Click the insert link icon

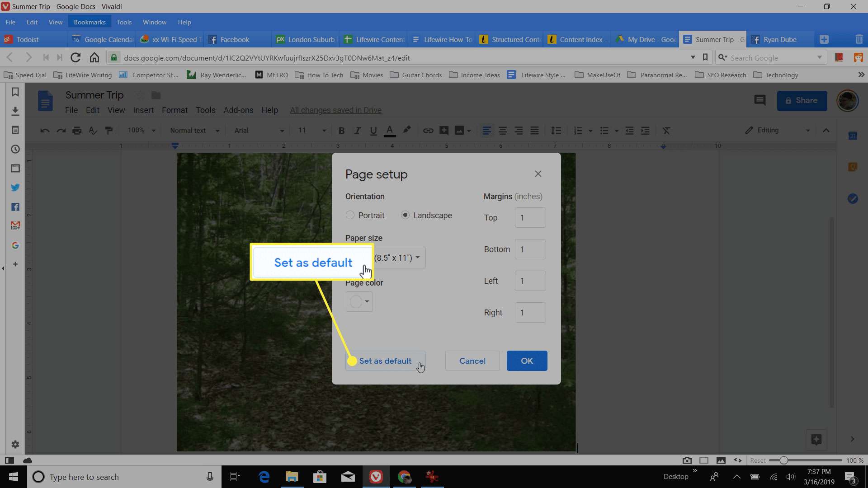[428, 131]
